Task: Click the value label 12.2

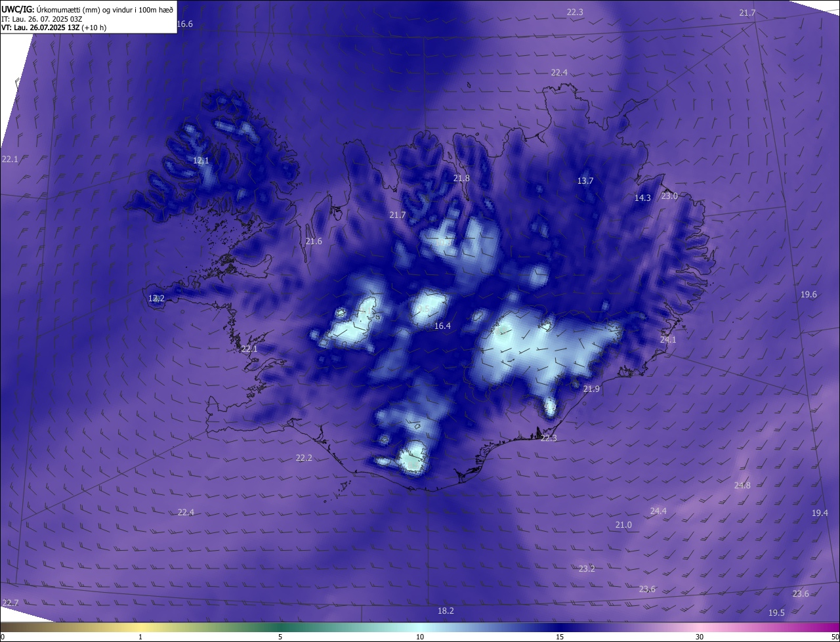Action: pyautogui.click(x=156, y=298)
